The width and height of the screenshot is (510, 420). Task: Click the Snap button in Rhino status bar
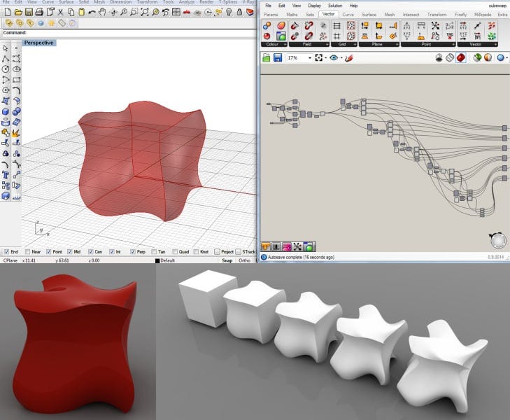pos(227,260)
